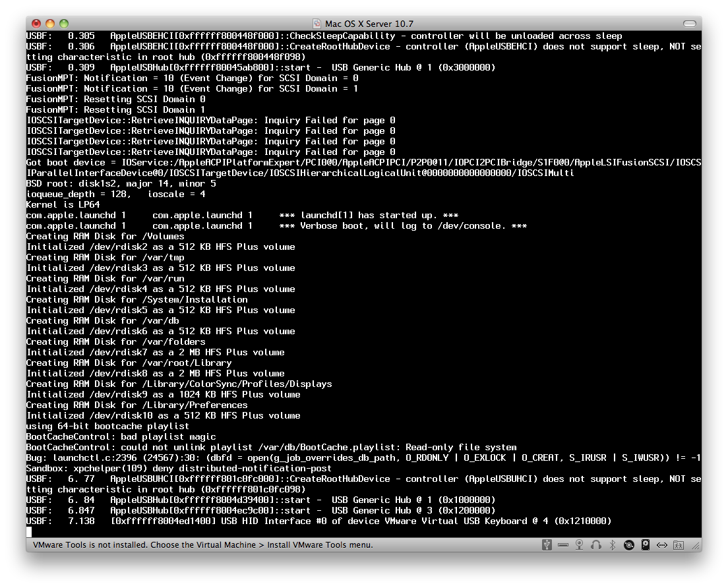Click the headphones sound device icon
This screenshot has width=728, height=588.
(x=596, y=545)
